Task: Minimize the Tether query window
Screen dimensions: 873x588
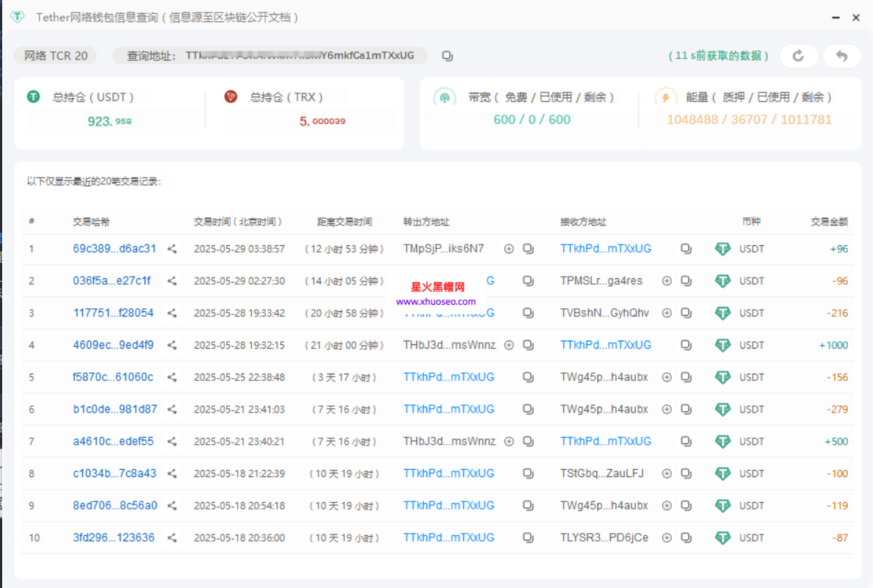Action: click(x=836, y=18)
